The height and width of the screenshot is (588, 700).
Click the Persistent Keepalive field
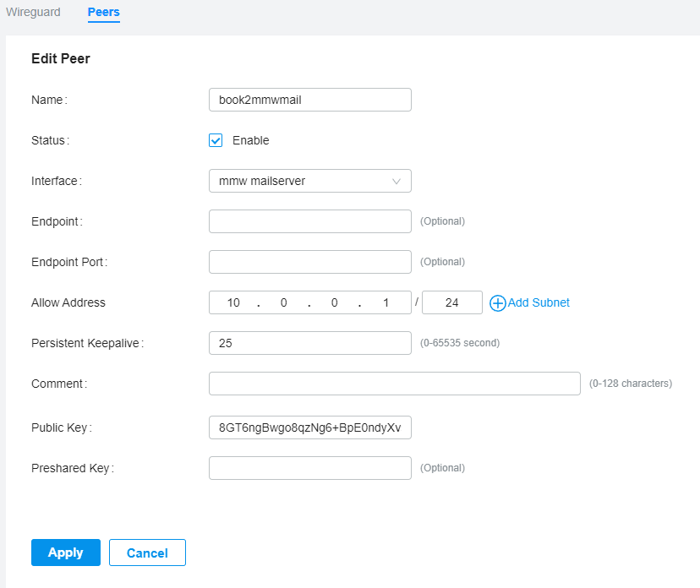(x=309, y=343)
